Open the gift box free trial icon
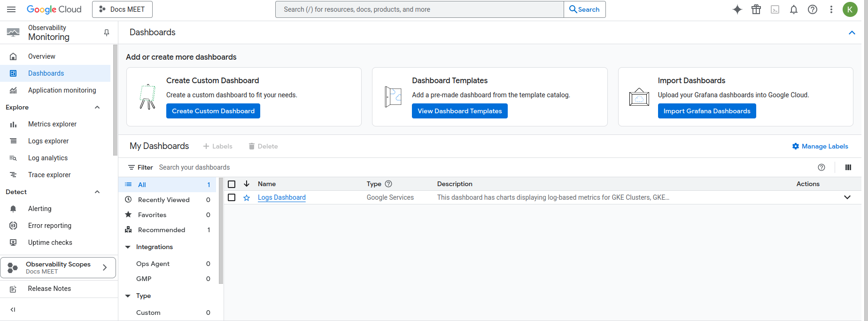Image resolution: width=868 pixels, height=321 pixels. 756,9
